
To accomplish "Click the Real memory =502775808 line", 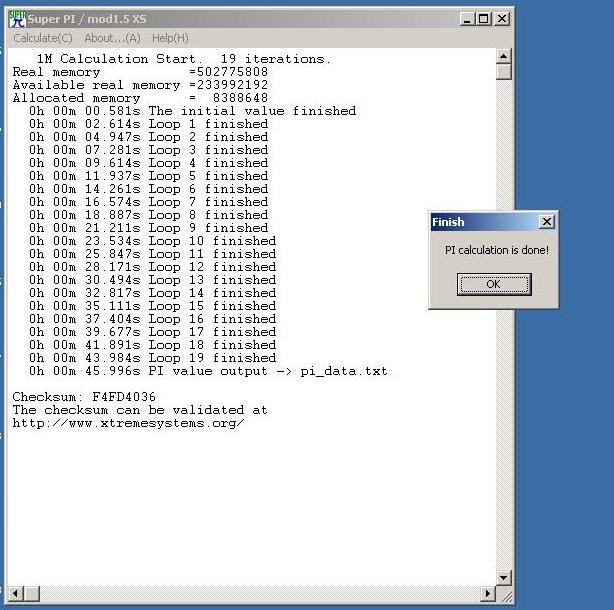I will tap(140, 72).
